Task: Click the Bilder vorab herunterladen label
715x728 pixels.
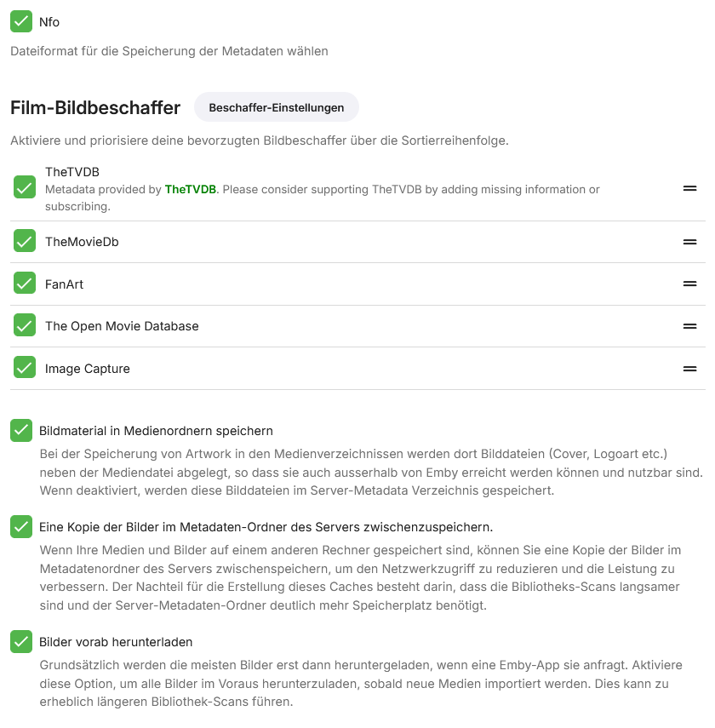Action: pyautogui.click(x=116, y=642)
